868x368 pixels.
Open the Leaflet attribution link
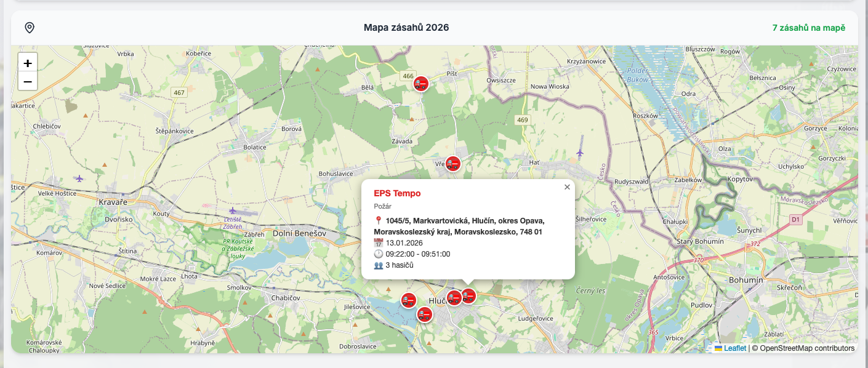click(x=736, y=347)
